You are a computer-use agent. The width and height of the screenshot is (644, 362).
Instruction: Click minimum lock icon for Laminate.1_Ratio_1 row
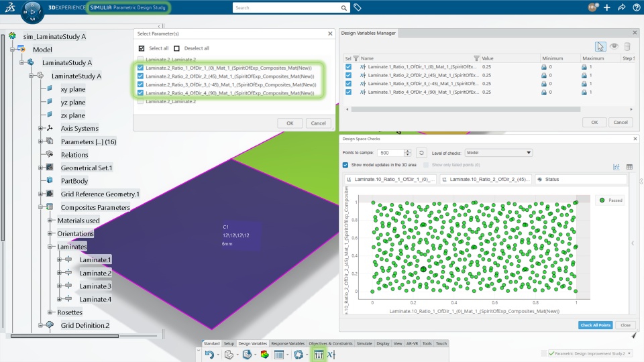tap(544, 67)
